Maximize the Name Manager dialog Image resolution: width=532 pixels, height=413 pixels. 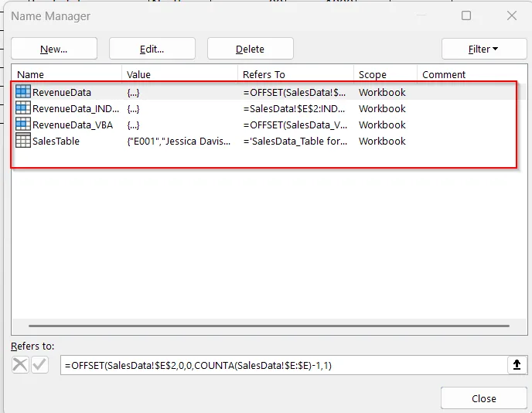[x=466, y=15]
